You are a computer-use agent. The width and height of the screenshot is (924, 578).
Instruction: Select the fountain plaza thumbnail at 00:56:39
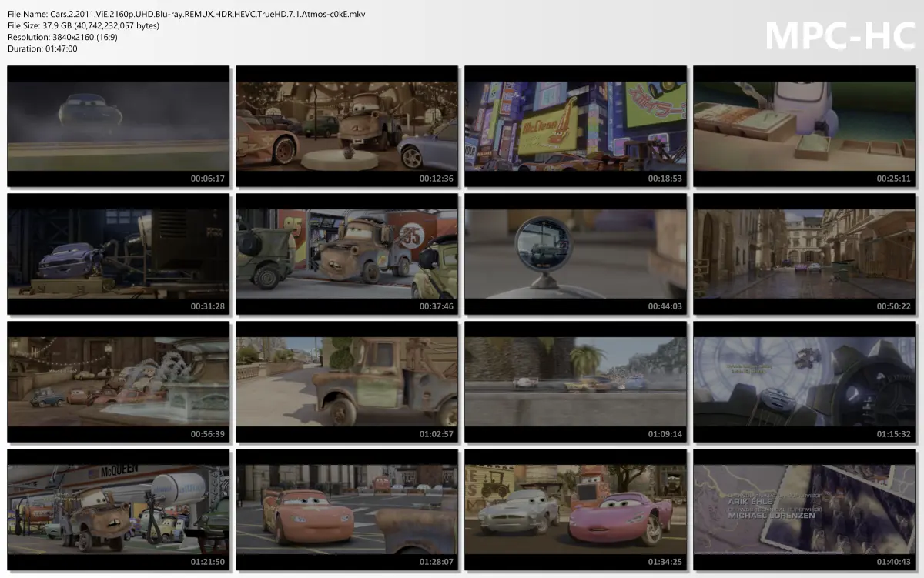click(x=118, y=383)
